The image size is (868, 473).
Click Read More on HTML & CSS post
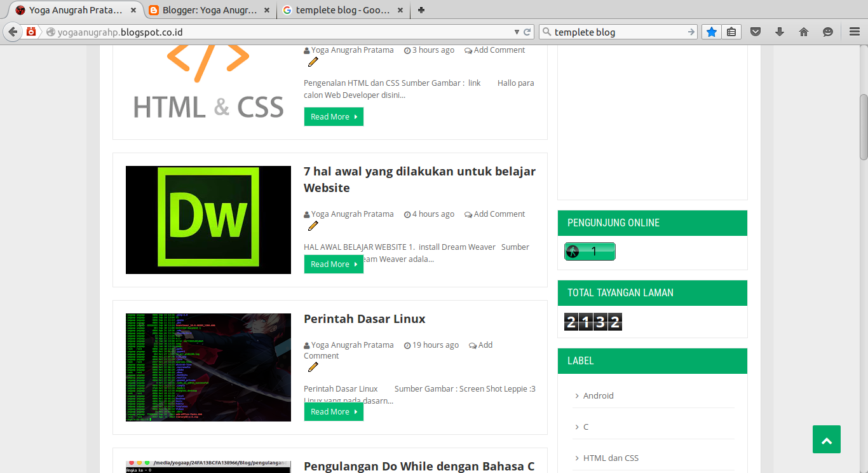pyautogui.click(x=334, y=117)
